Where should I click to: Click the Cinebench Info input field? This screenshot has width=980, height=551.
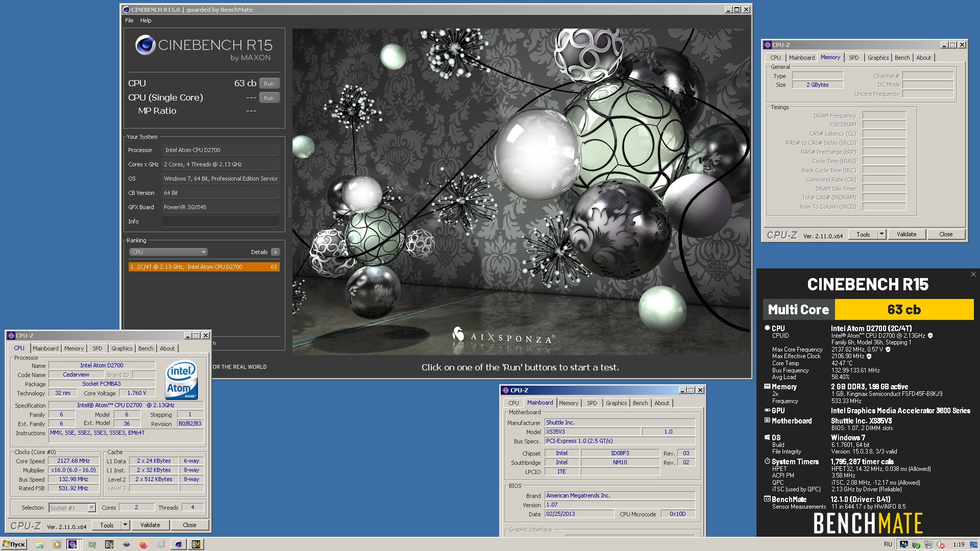[220, 221]
